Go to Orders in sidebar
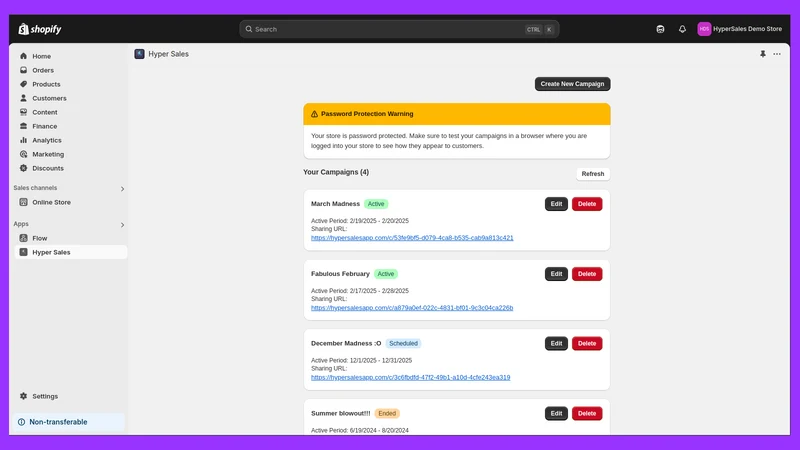The width and height of the screenshot is (800, 450). point(43,70)
